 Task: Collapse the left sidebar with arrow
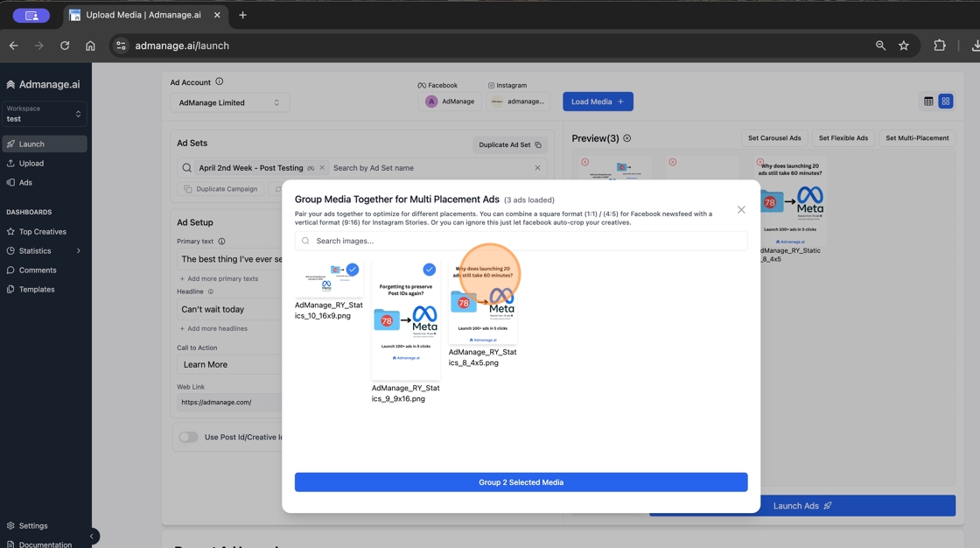91,536
